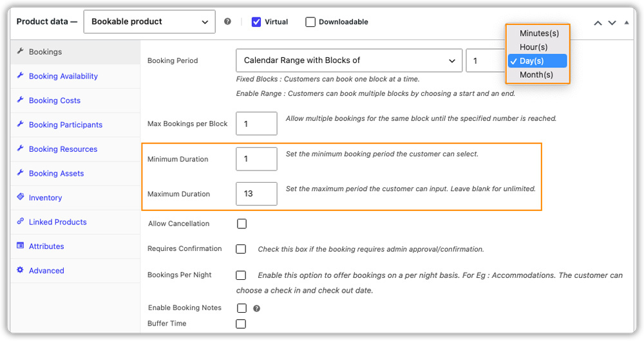The image size is (644, 341).
Task: Click the Bookings Per Night label
Action: (180, 275)
